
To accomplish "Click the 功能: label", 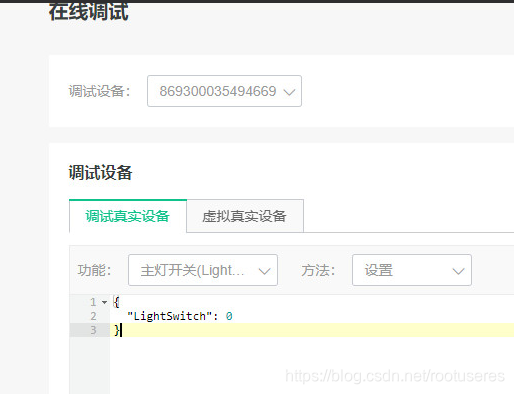I will [x=94, y=270].
